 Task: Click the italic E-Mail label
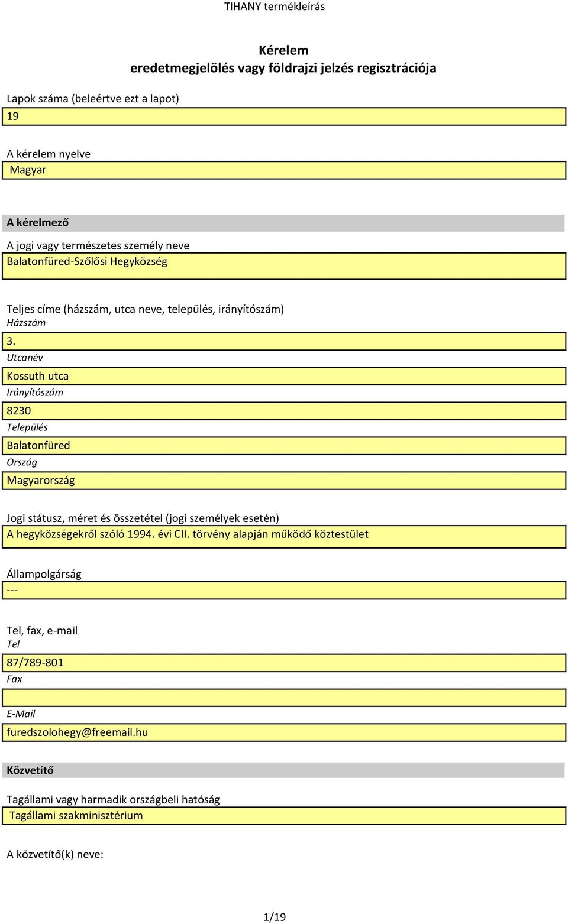(21, 714)
